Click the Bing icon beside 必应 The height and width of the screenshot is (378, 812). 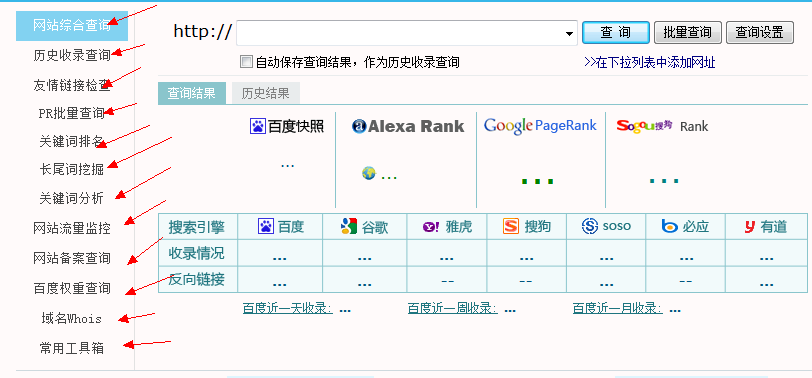click(670, 226)
